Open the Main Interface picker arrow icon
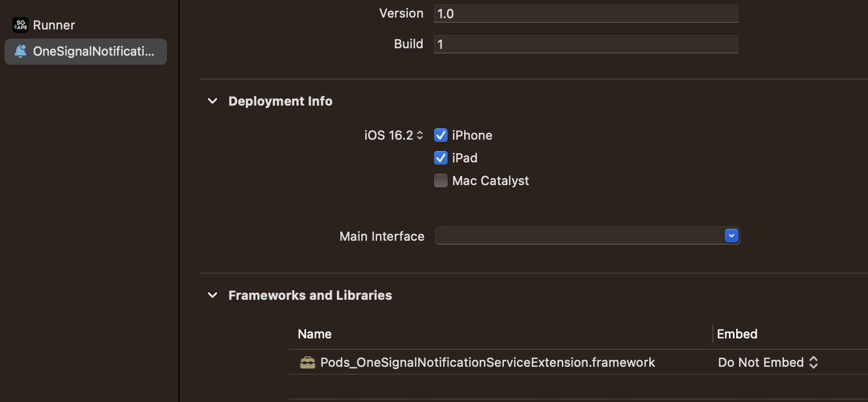The height and width of the screenshot is (402, 868). (732, 236)
